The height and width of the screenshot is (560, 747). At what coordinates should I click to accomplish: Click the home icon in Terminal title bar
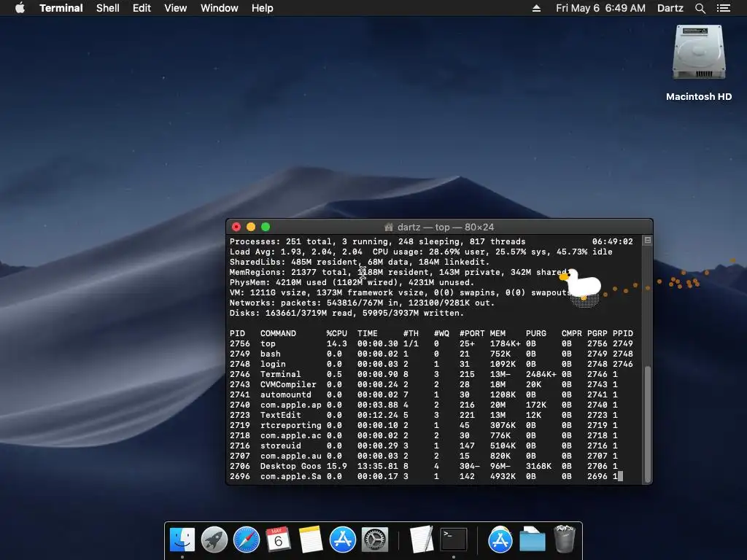(389, 227)
